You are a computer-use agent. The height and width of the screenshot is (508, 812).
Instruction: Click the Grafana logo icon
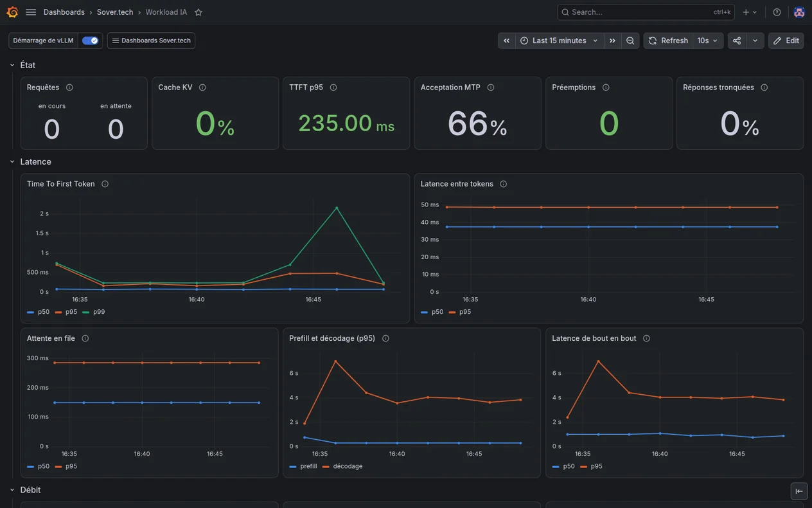pyautogui.click(x=12, y=12)
